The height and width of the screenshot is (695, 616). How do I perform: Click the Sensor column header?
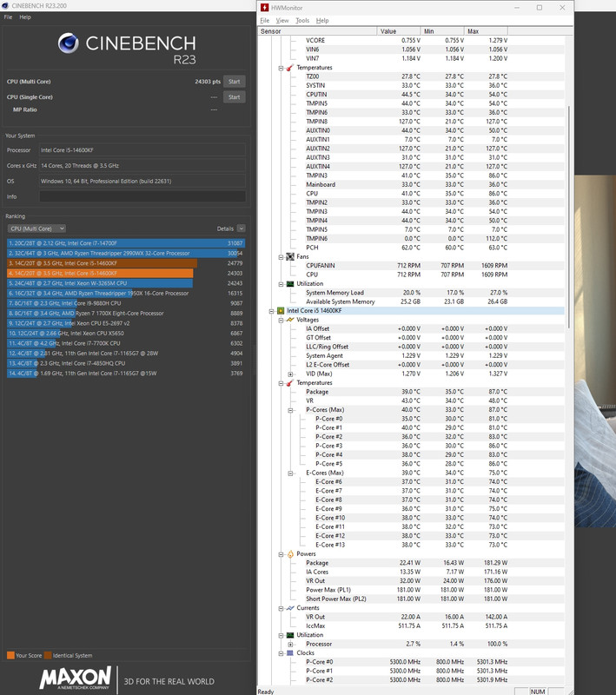point(317,31)
